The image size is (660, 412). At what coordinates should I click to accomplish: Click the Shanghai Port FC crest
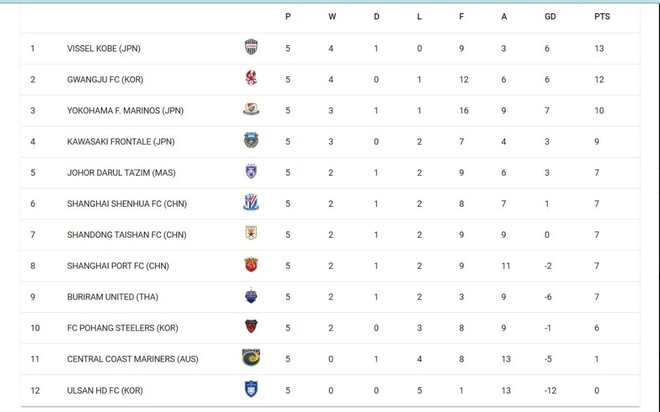tap(251, 265)
